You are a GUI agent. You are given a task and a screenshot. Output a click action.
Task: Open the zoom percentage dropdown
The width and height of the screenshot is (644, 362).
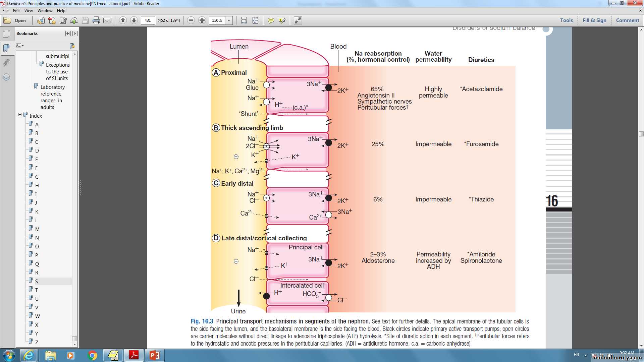229,20
